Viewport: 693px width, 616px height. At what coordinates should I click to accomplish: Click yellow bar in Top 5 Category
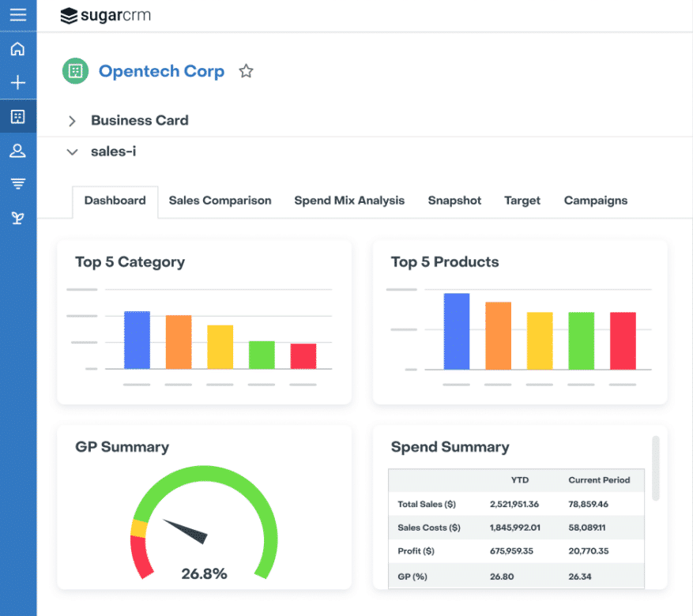pyautogui.click(x=220, y=347)
